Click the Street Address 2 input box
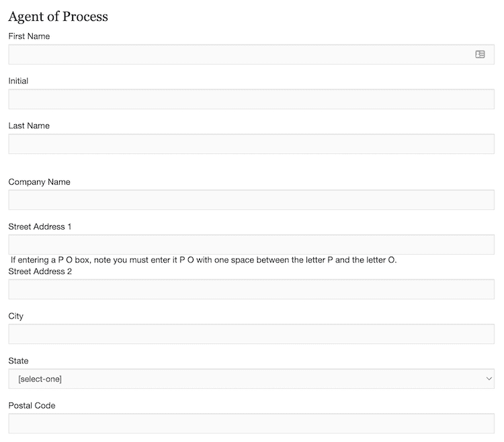Image resolution: width=504 pixels, height=442 pixels. click(x=251, y=290)
